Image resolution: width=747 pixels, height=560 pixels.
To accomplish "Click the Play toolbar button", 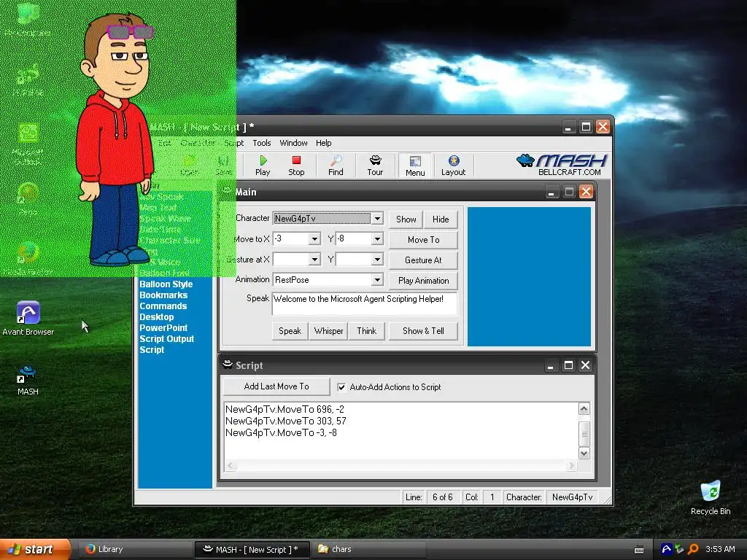I will click(263, 166).
